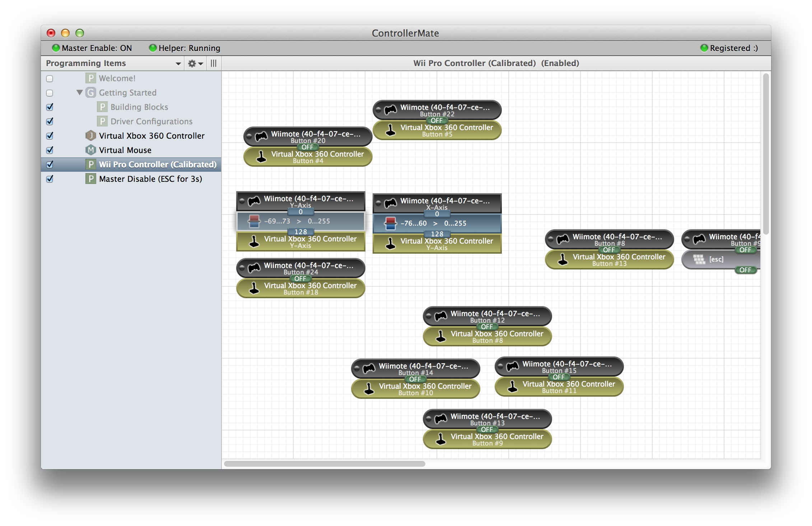
Task: Click the J icon beside Virtual Xbox 360 Controller
Action: 90,136
